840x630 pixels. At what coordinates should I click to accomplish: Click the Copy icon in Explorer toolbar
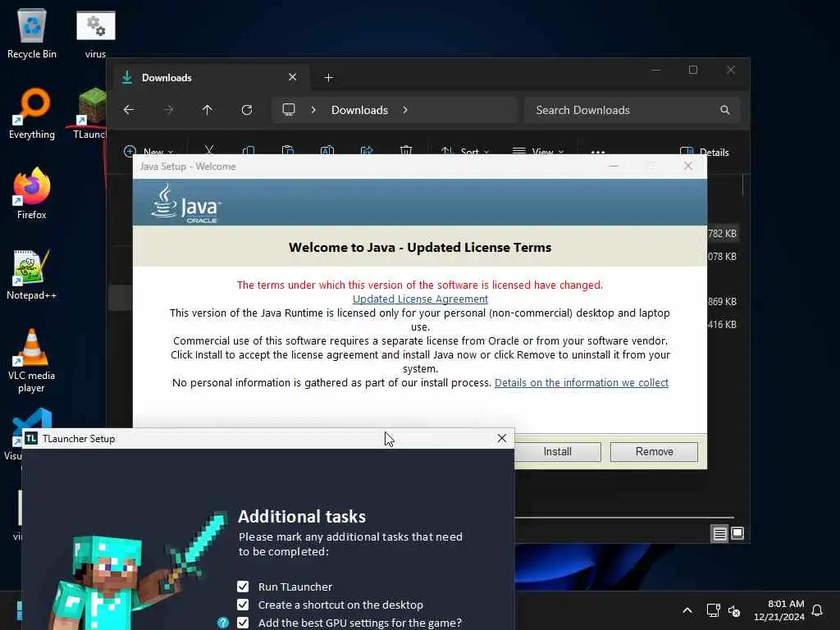pos(249,151)
